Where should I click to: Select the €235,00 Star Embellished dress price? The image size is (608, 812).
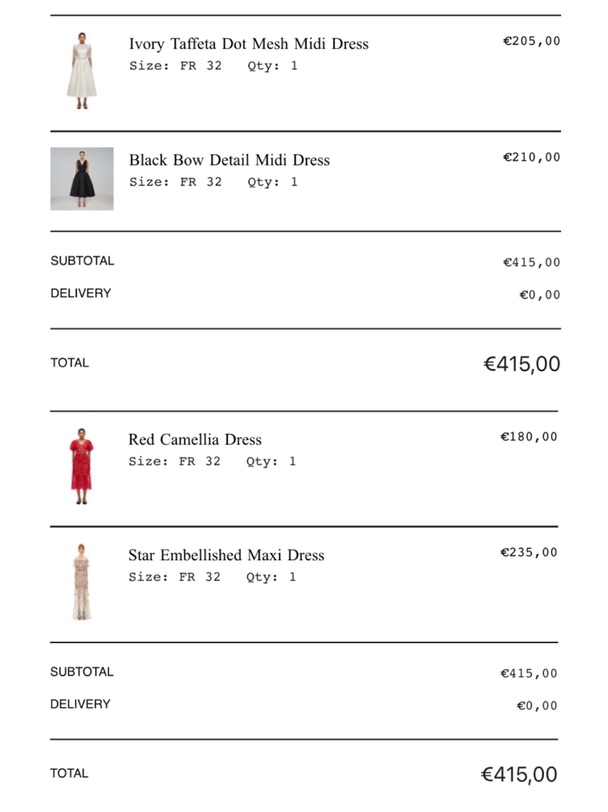529,553
